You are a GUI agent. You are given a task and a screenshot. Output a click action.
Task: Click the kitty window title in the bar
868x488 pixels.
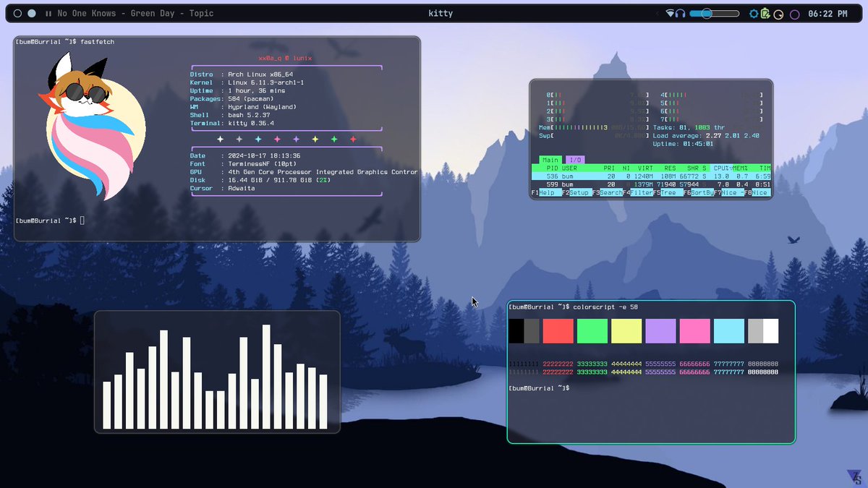(x=441, y=14)
